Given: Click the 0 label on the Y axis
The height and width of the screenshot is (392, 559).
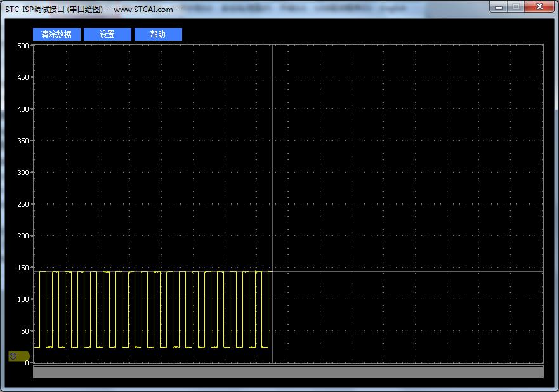Looking at the screenshot, I should (27, 363).
